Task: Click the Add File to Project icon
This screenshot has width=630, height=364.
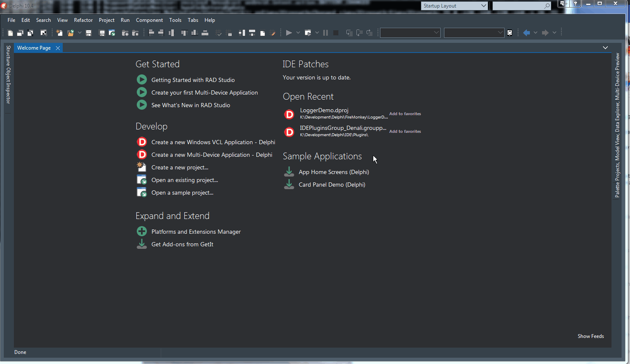Action: (125, 33)
